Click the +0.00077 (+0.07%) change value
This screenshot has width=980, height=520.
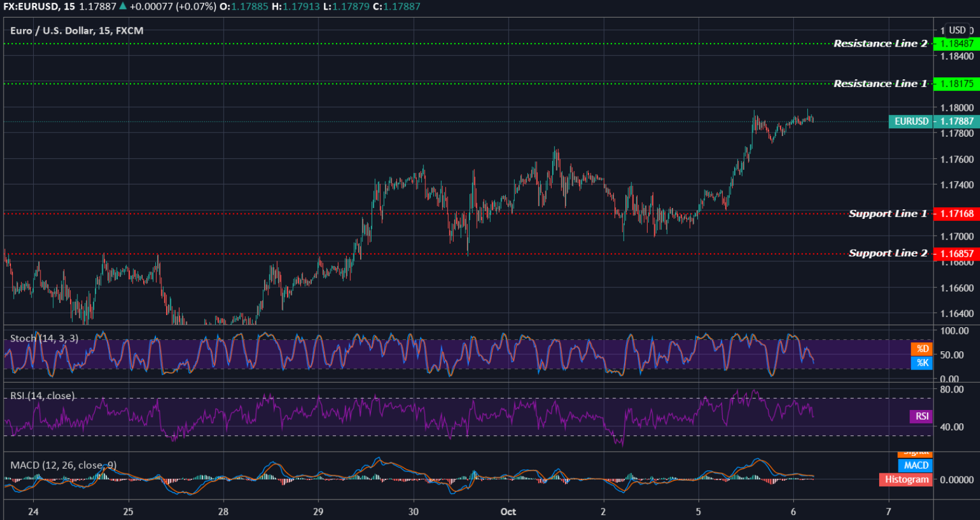click(x=173, y=7)
